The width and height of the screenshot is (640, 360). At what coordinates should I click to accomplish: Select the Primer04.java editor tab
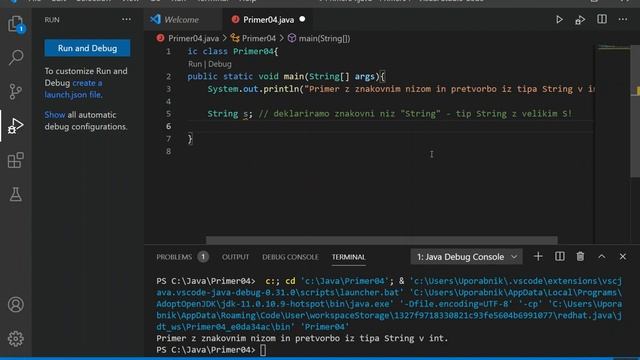268,20
